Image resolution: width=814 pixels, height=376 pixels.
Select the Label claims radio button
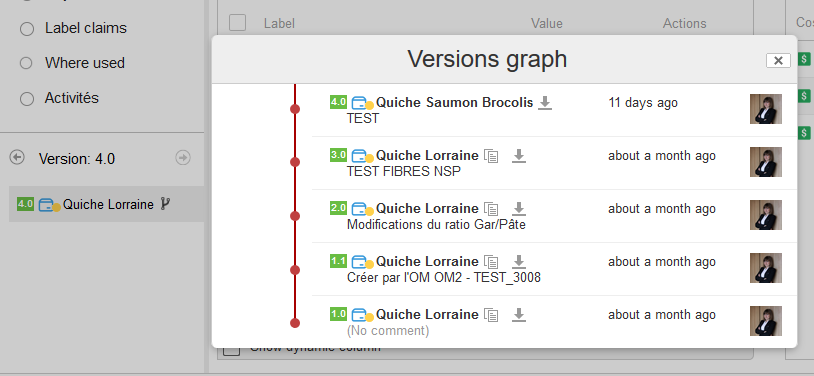coord(27,29)
